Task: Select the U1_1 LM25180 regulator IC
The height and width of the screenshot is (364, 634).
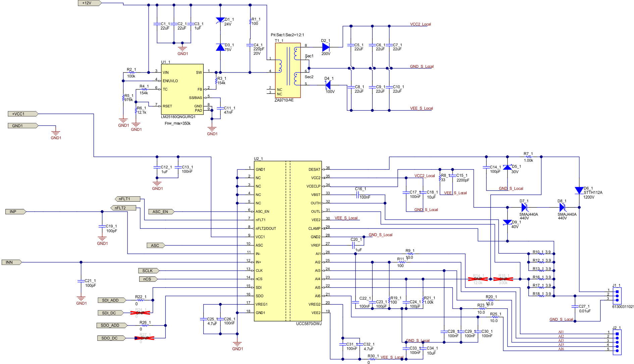Action: click(182, 89)
